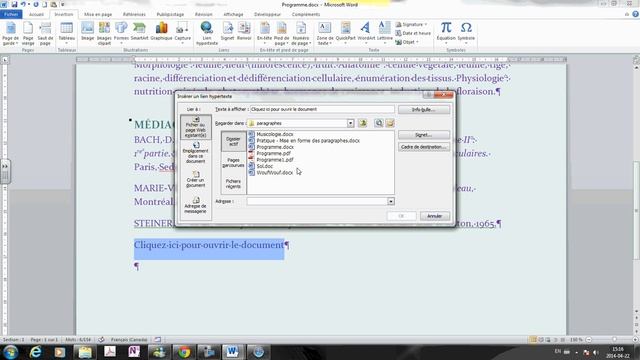Click the Renvoi cross-reference icon
This screenshot has width=640, height=360.
(244, 31)
